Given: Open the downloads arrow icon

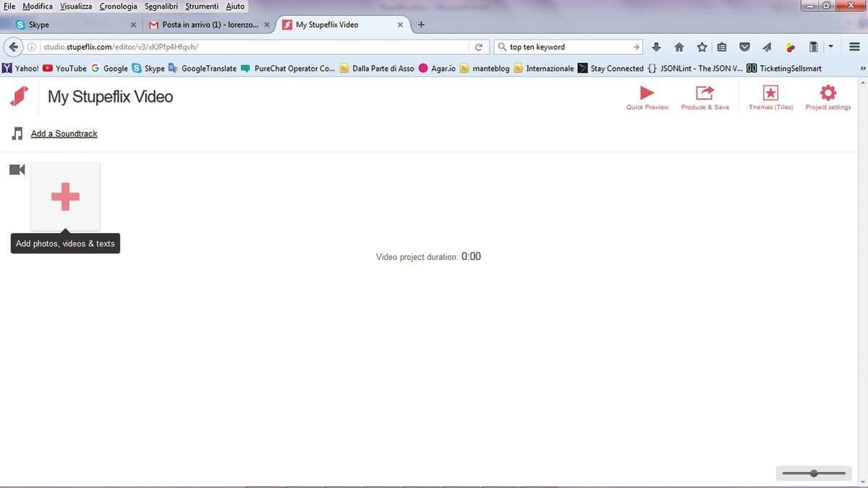Looking at the screenshot, I should click(x=657, y=47).
